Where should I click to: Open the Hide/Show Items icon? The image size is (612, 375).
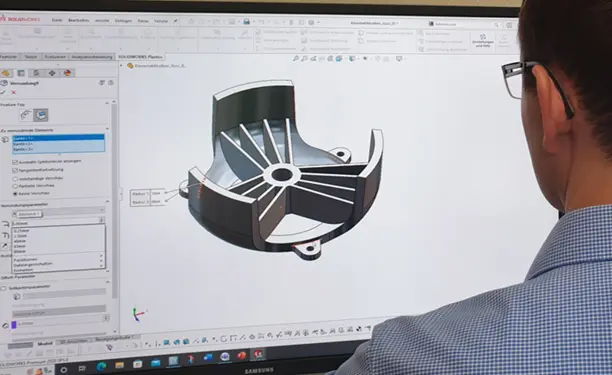(365, 59)
